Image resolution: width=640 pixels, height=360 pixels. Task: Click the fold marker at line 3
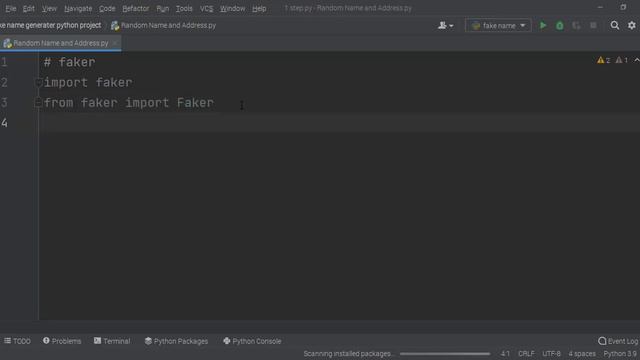pos(38,102)
